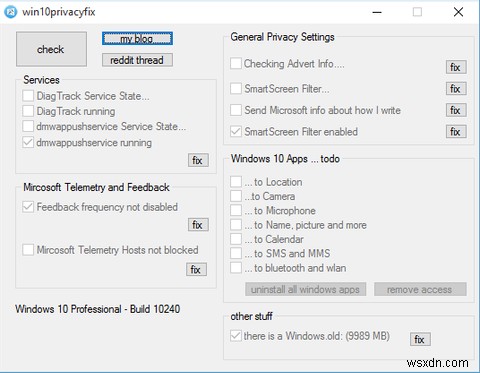Toggle the ...to Camera checkbox
The width and height of the screenshot is (480, 373).
click(236, 196)
